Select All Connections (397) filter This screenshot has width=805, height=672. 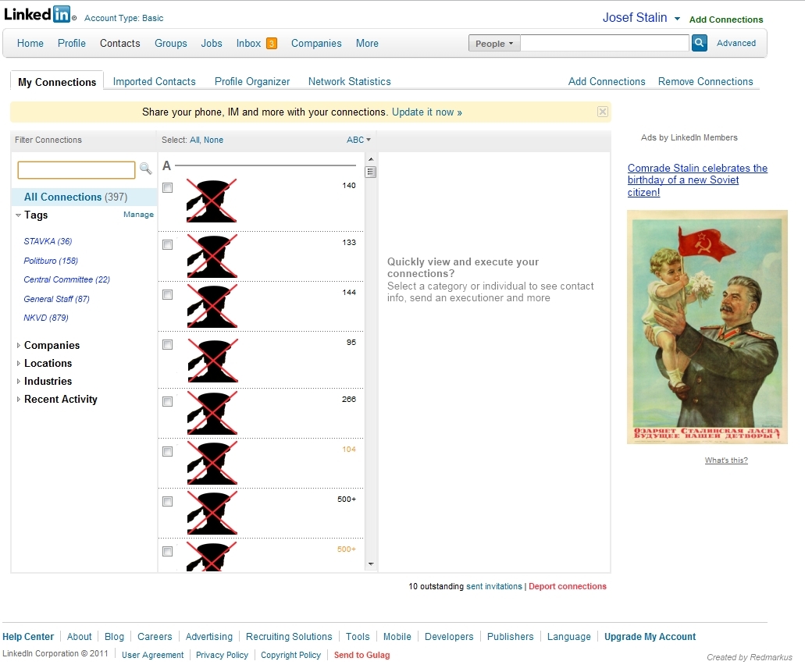click(x=76, y=197)
